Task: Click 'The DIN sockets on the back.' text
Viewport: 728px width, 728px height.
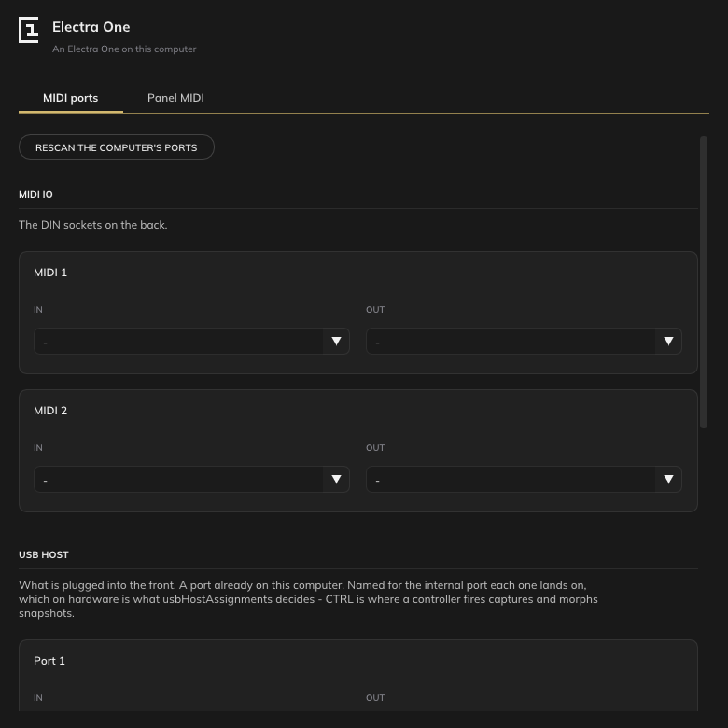Action: click(92, 225)
